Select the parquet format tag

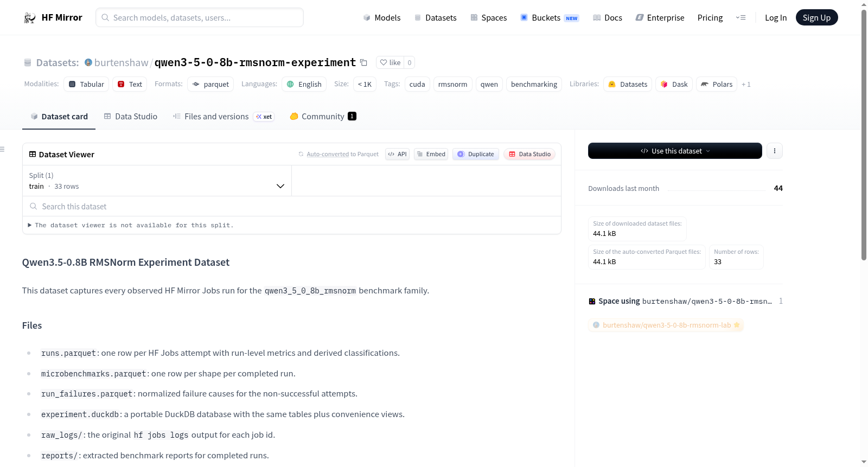[x=210, y=84]
